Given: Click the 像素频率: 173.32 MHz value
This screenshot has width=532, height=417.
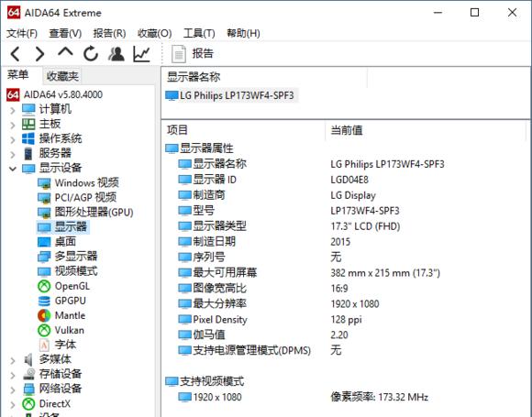Looking at the screenshot, I should (380, 397).
